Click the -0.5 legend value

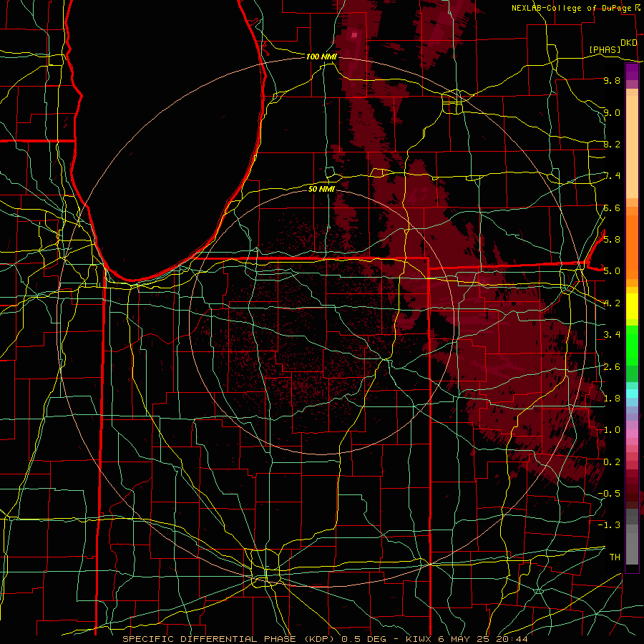pos(609,494)
